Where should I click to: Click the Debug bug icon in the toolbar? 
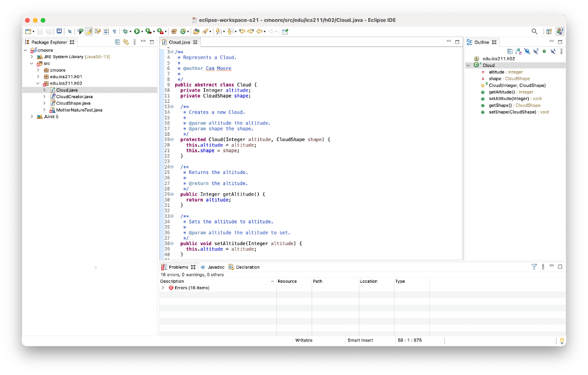[125, 31]
